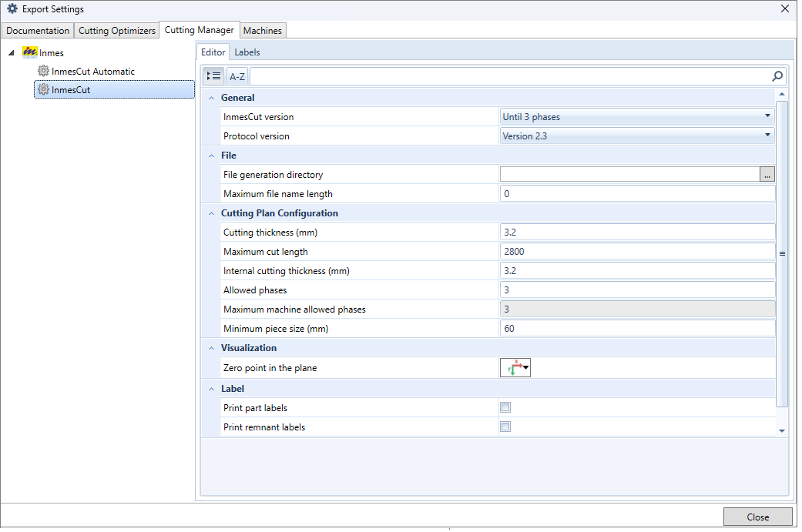Close the Export Settings window

[x=784, y=8]
